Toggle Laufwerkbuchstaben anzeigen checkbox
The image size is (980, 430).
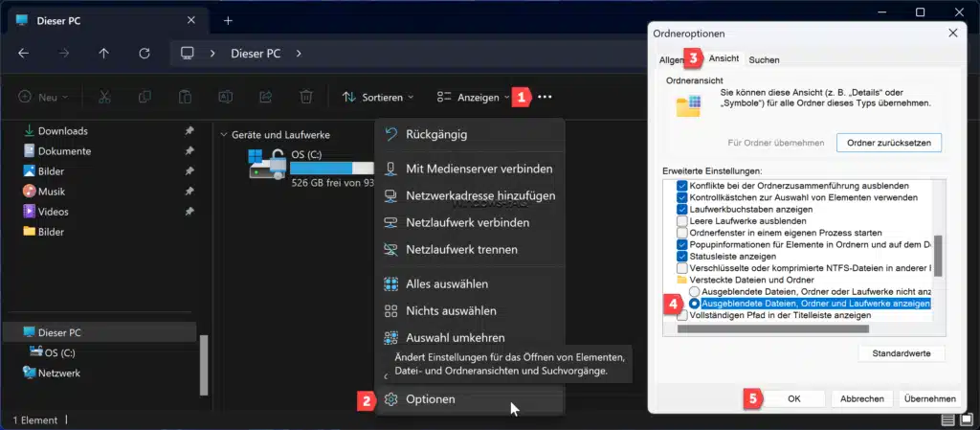[681, 209]
